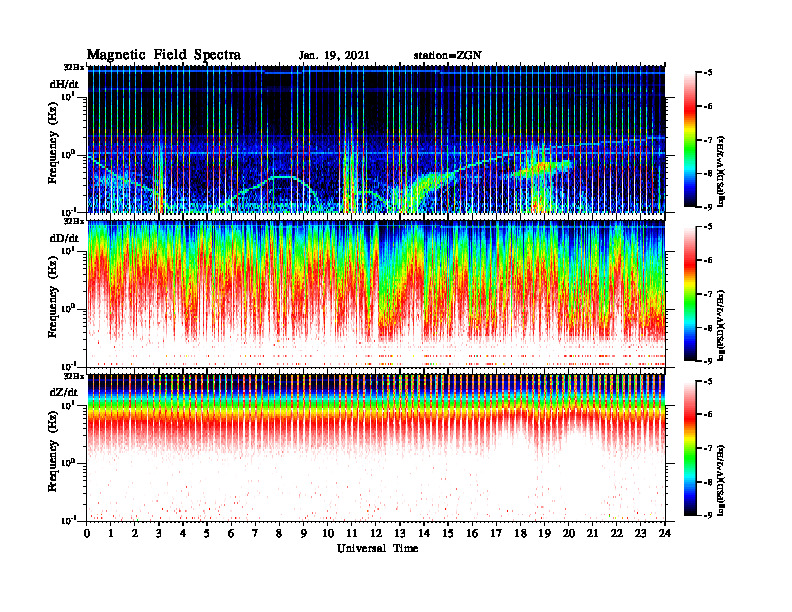Select the dH/dt panel label
The width and height of the screenshot is (792, 612).
click(x=64, y=84)
